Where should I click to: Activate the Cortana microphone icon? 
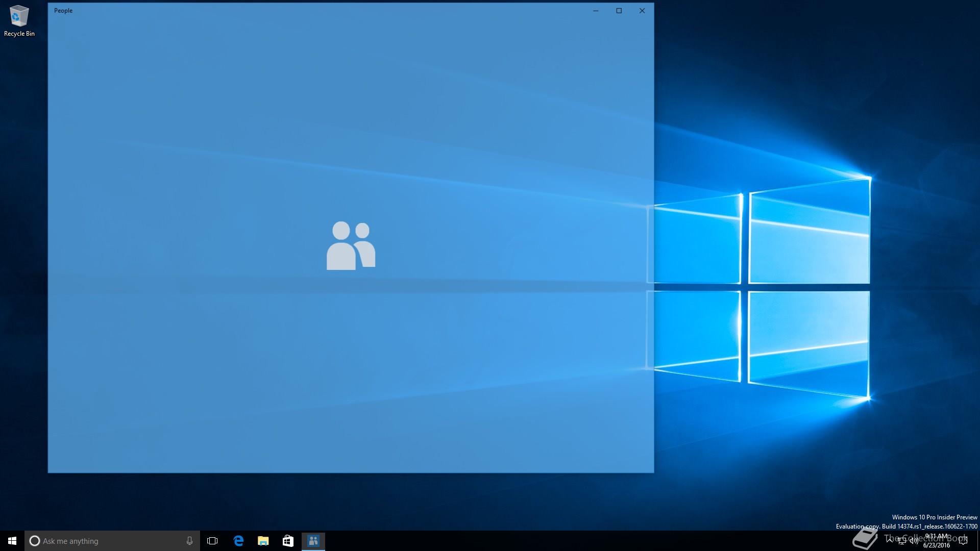(x=189, y=541)
